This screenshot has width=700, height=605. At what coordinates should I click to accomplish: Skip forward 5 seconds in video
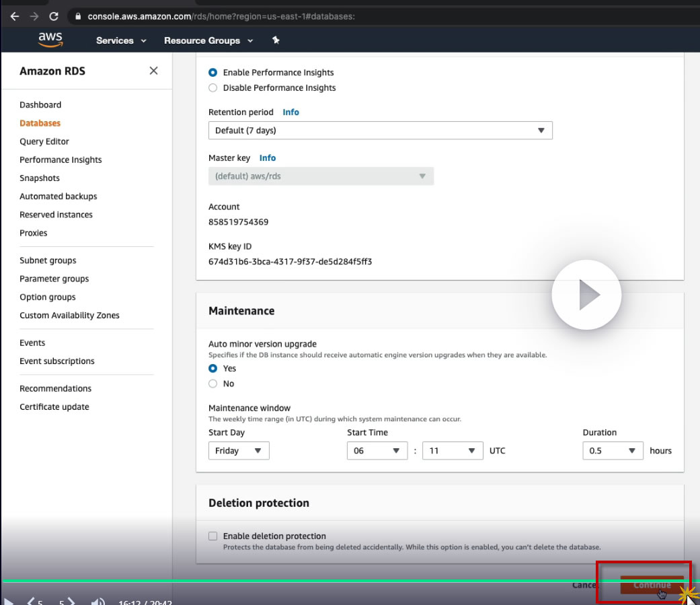pyautogui.click(x=67, y=602)
